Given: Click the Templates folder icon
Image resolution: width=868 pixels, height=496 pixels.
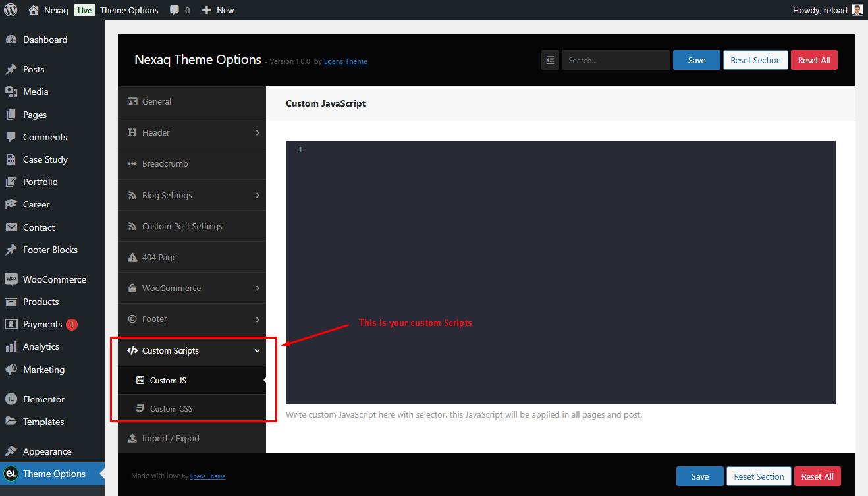Looking at the screenshot, I should pos(11,422).
